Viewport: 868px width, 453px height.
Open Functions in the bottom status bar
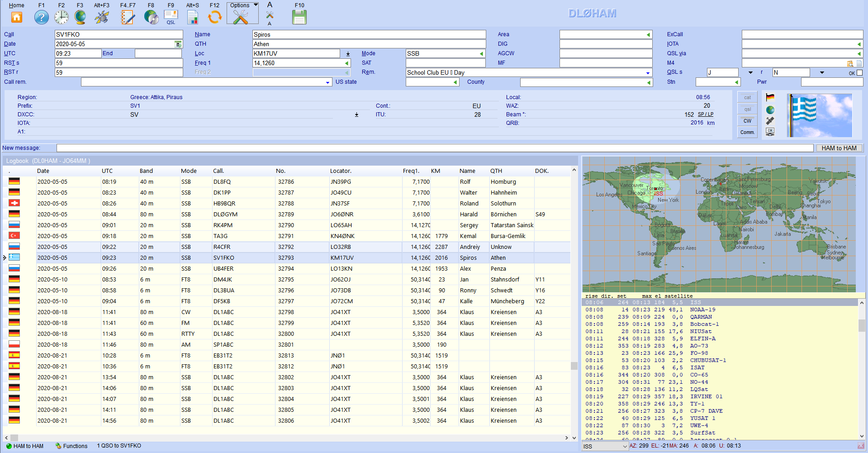(x=71, y=446)
